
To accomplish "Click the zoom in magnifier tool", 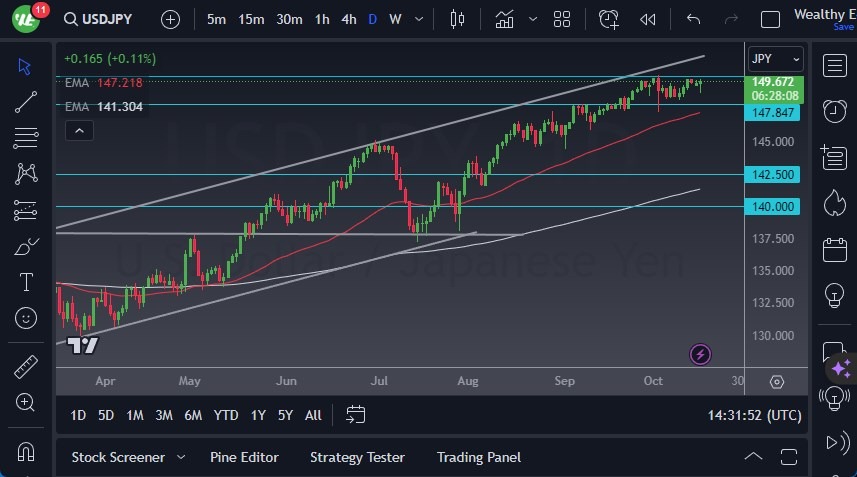I will (x=27, y=402).
